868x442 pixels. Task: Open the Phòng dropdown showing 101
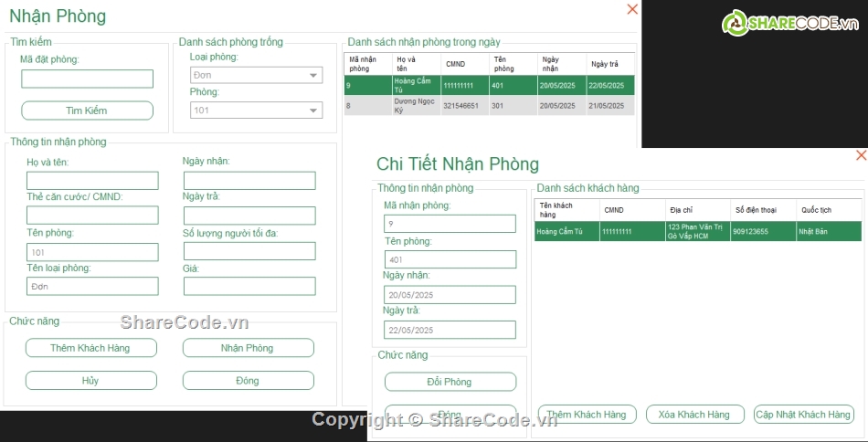[256, 110]
